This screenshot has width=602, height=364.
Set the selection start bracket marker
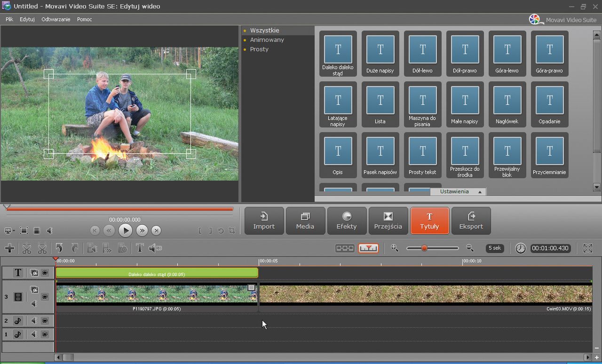click(x=200, y=230)
